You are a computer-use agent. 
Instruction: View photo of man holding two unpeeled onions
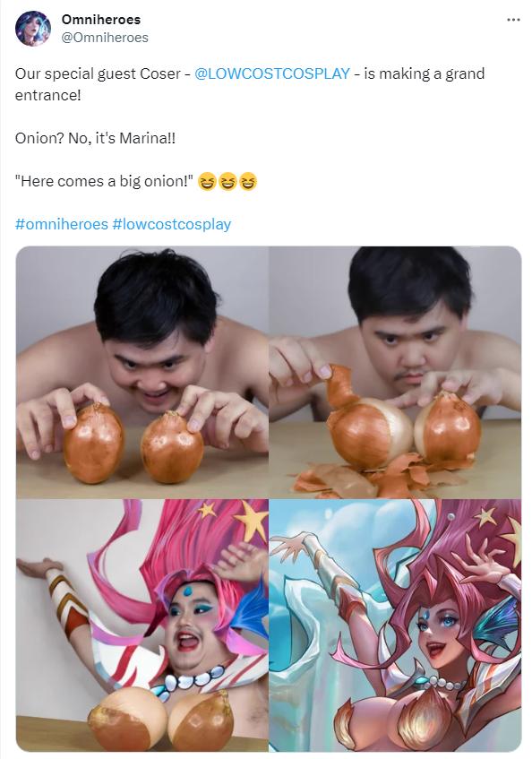(142, 372)
